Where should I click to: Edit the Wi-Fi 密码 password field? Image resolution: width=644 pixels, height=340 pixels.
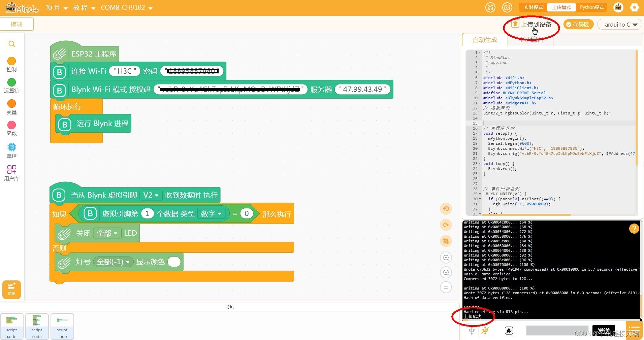(x=192, y=71)
